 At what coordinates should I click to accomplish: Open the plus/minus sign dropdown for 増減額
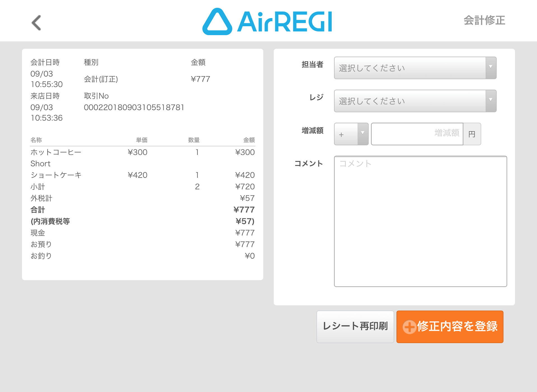(x=351, y=134)
